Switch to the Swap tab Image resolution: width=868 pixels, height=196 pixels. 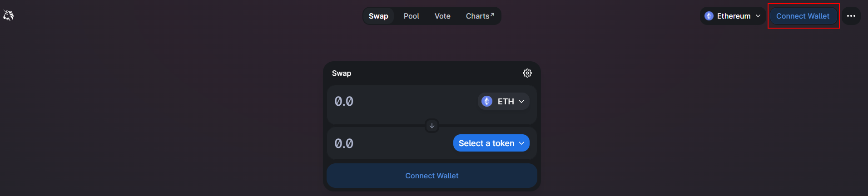378,16
